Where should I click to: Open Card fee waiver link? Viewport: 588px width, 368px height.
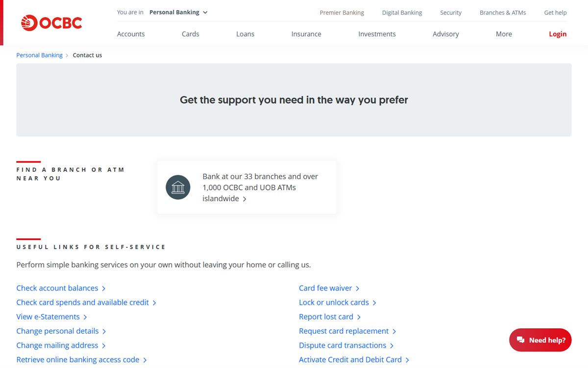329,288
